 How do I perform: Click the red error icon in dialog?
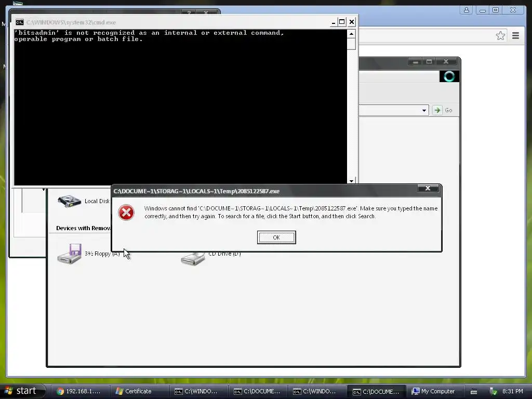(x=126, y=212)
